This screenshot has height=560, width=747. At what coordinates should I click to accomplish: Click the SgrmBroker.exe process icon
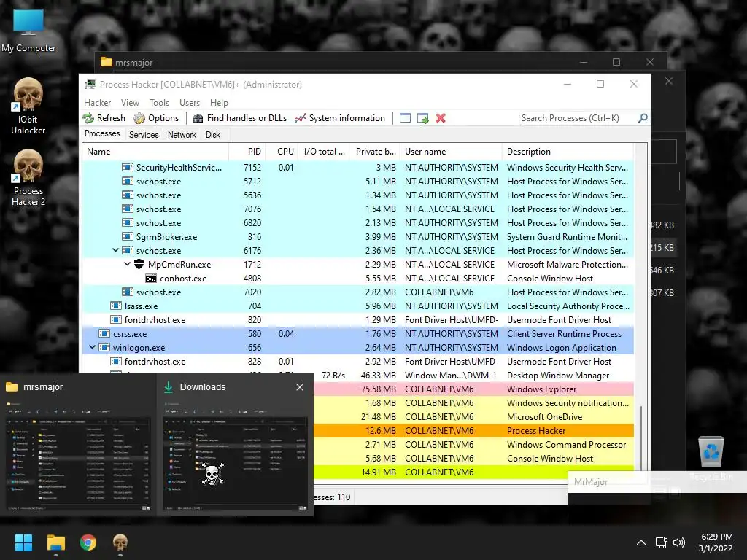[127, 237]
